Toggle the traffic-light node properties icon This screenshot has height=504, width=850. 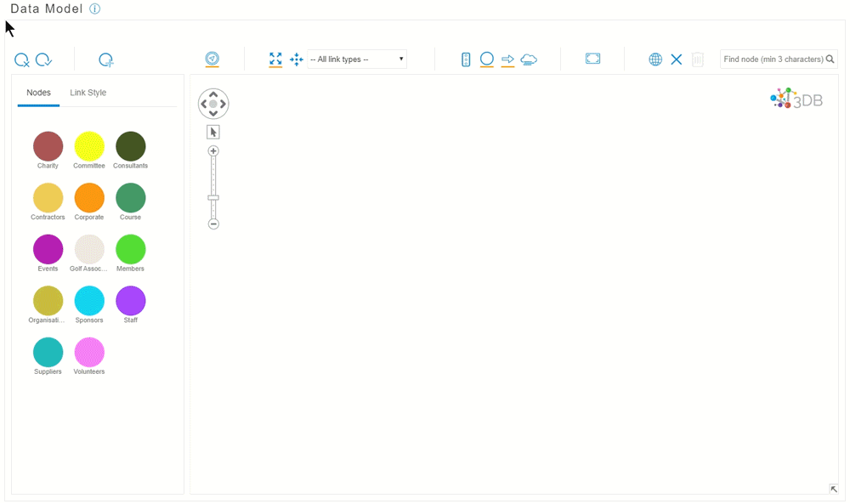tap(465, 59)
